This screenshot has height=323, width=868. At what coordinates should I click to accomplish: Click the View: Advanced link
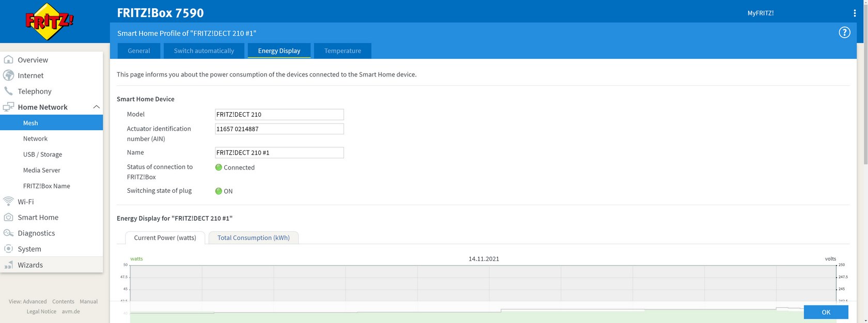[27, 301]
